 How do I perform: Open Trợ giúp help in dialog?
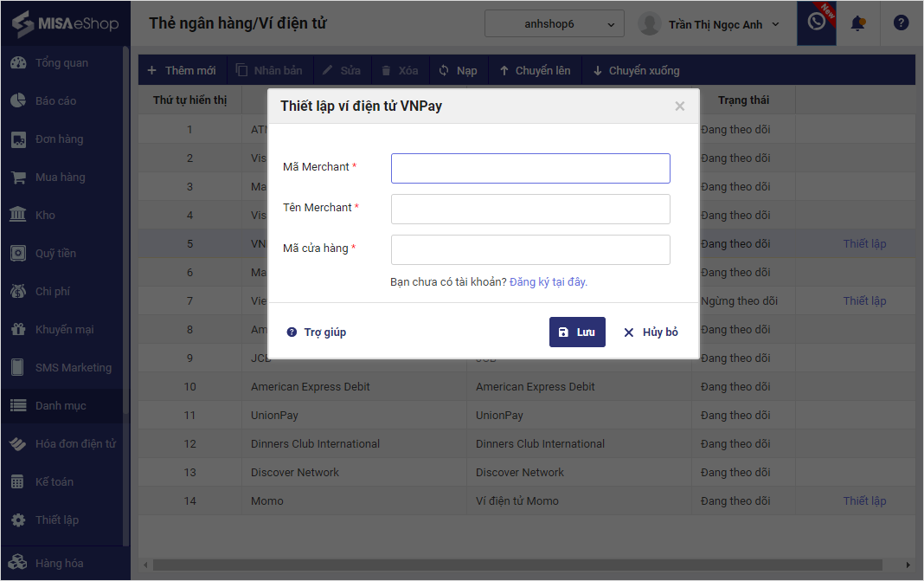[x=317, y=332]
